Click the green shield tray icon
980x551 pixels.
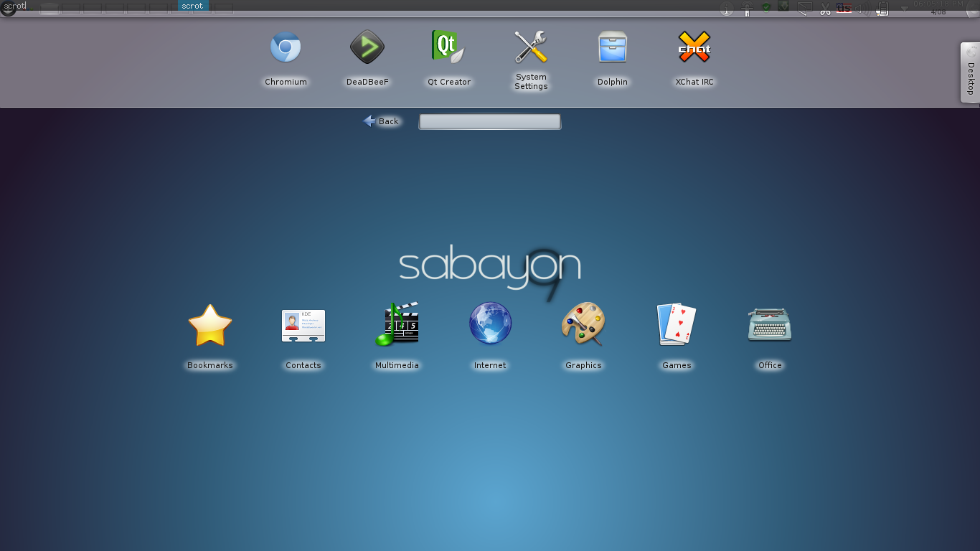(766, 8)
